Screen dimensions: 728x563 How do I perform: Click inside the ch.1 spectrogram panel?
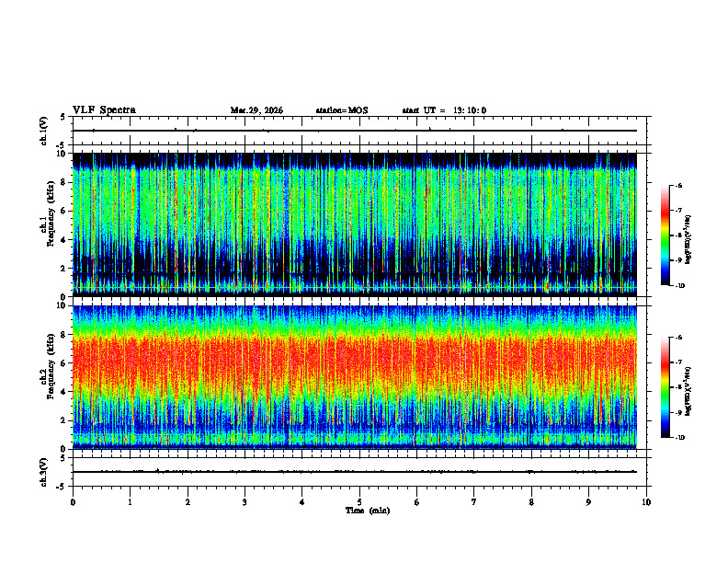pyautogui.click(x=354, y=224)
